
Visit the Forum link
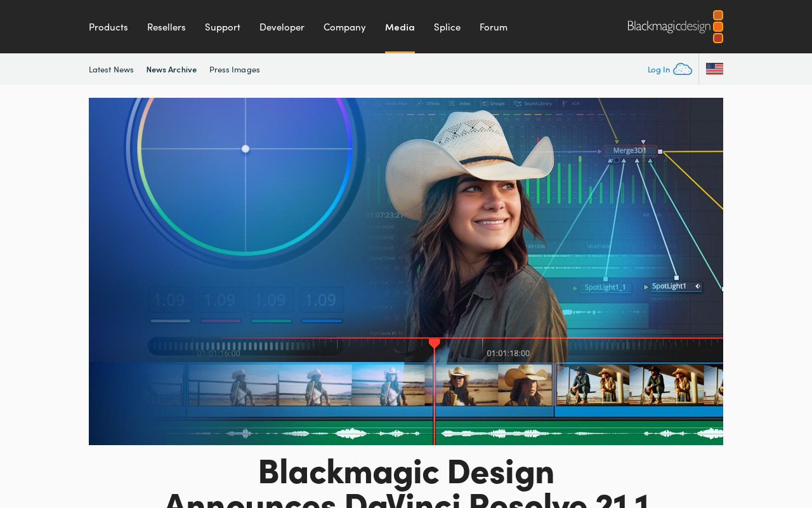click(x=494, y=27)
